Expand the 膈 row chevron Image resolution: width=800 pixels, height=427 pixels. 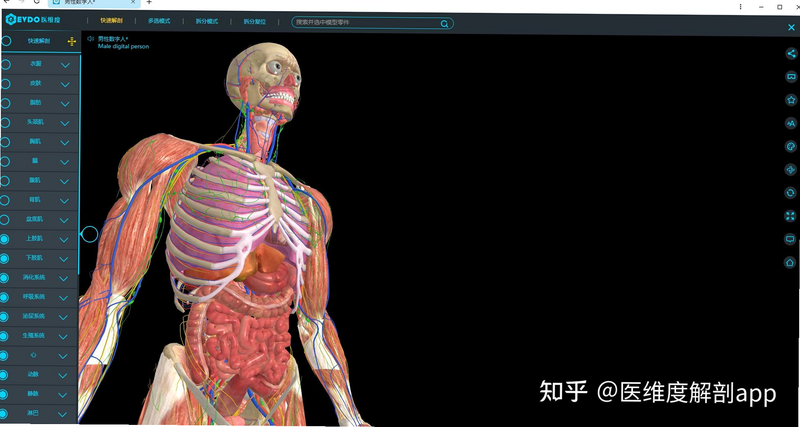64,162
